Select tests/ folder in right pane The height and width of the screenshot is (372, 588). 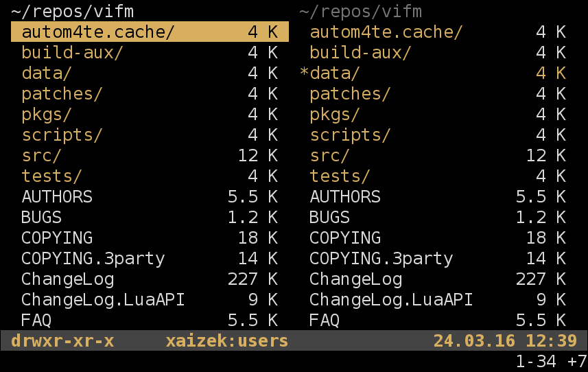pos(438,176)
